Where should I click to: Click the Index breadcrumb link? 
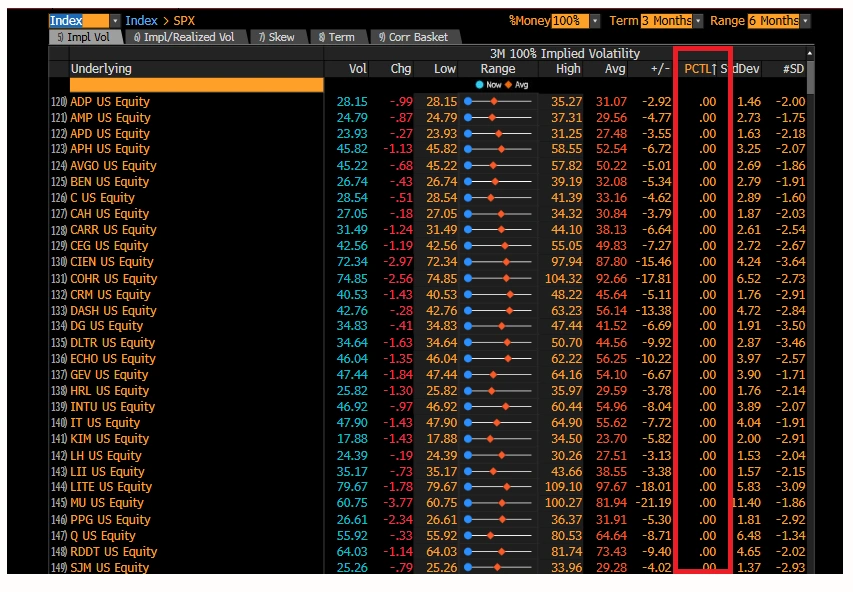coord(141,21)
